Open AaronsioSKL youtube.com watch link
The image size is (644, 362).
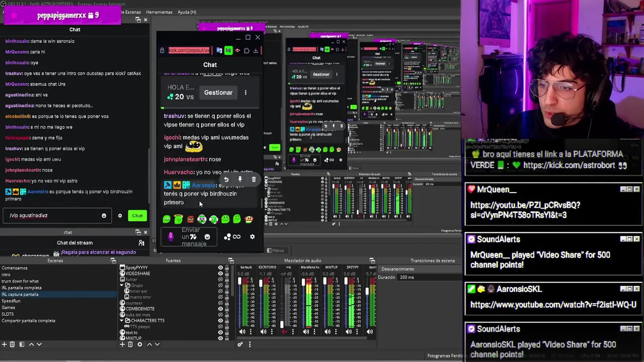tap(553, 305)
